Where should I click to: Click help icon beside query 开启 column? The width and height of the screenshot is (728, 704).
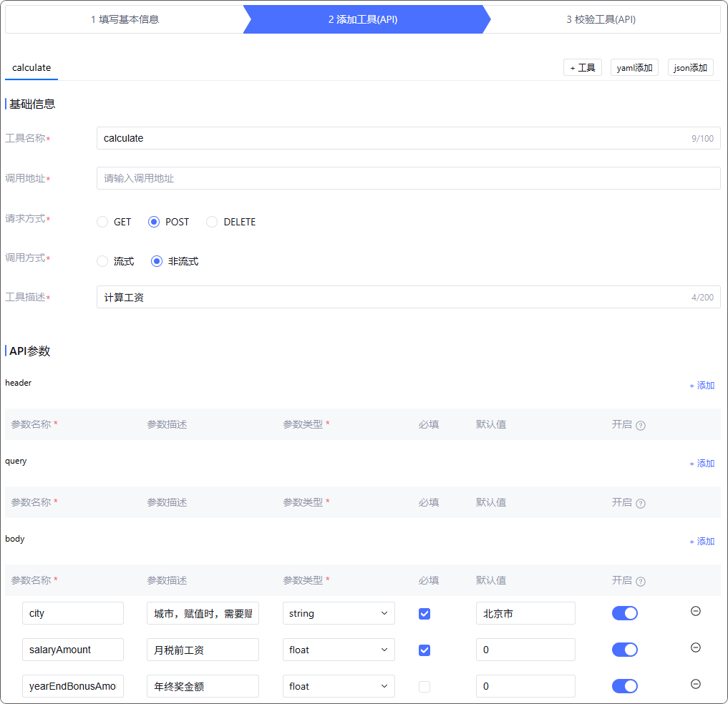click(641, 504)
